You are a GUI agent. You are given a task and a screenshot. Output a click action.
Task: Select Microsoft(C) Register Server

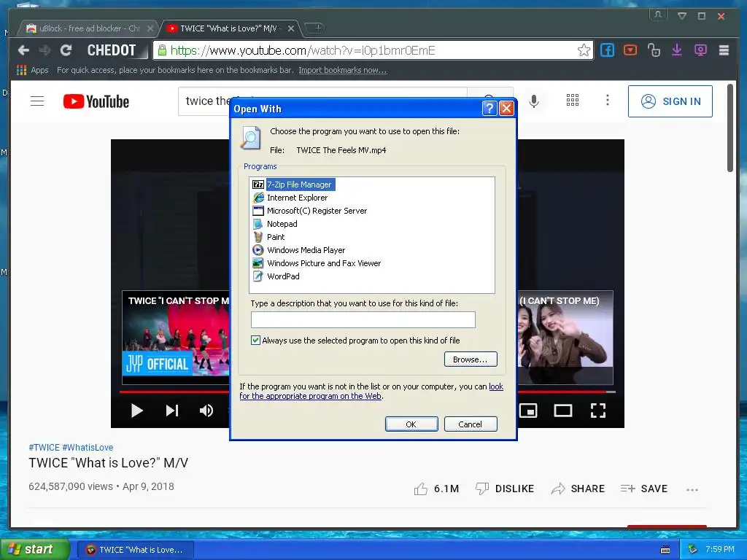[x=309, y=211]
